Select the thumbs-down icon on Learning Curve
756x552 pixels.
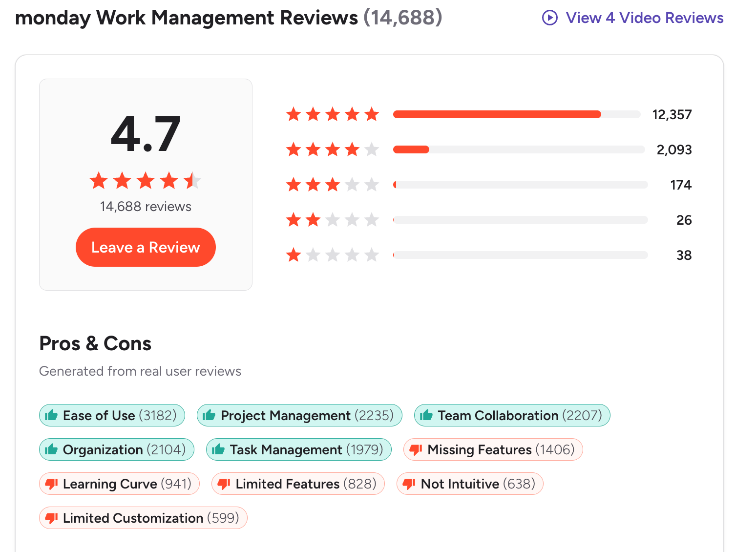tap(52, 484)
